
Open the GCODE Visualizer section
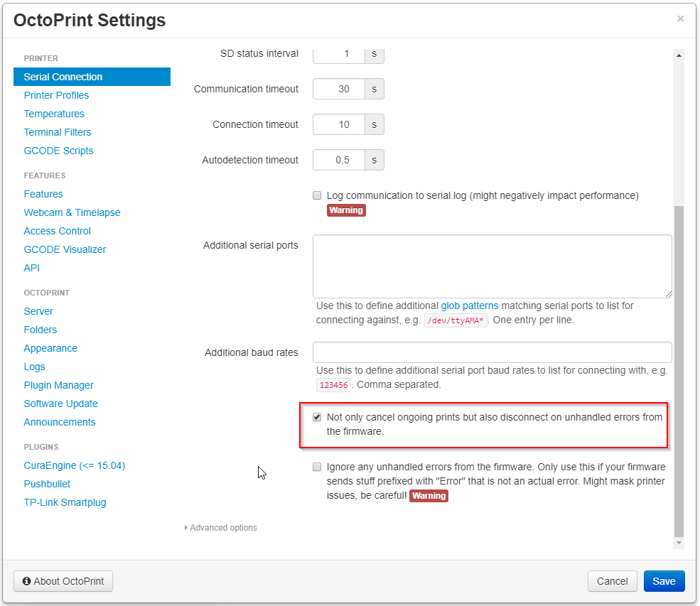click(65, 249)
